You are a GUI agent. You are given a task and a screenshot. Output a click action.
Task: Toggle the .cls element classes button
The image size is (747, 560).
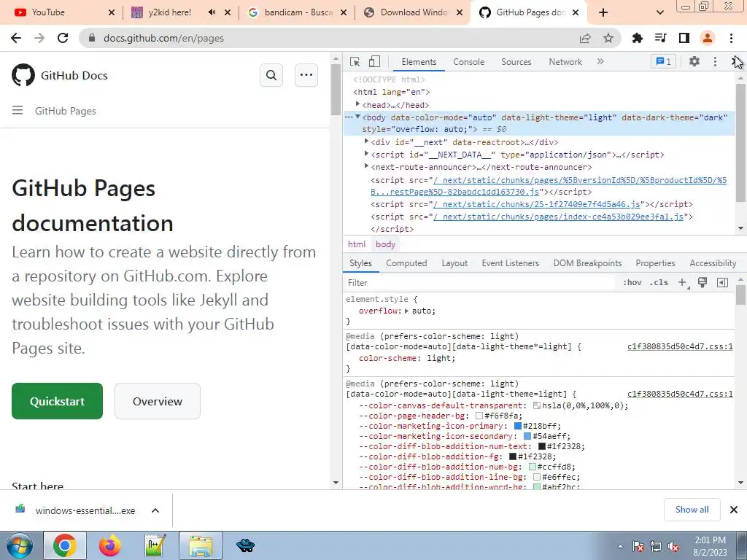tap(659, 282)
